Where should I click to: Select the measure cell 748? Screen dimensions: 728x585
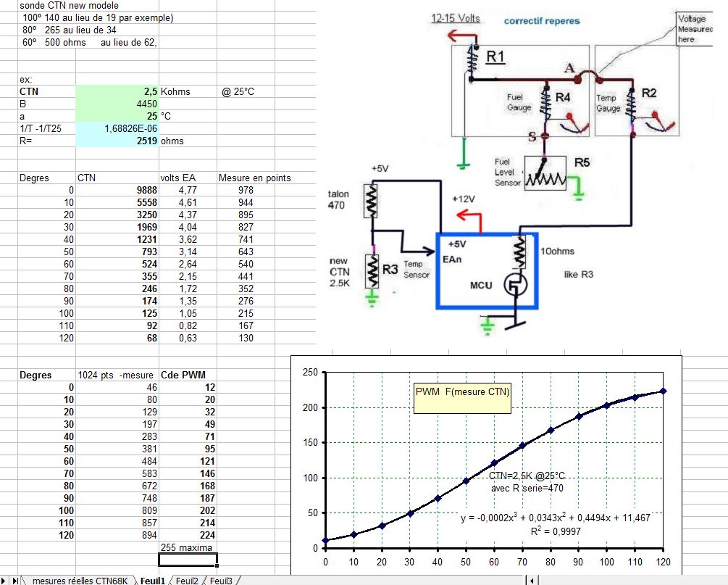point(117,498)
